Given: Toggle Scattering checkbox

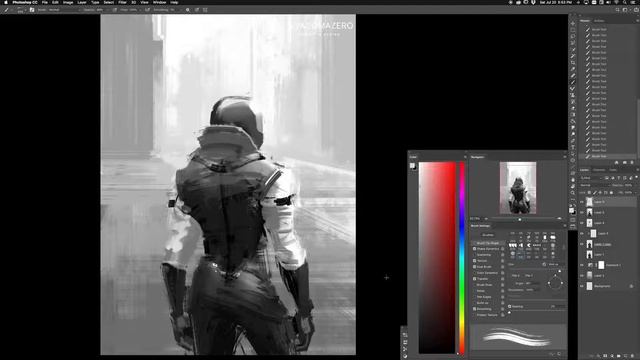Looking at the screenshot, I should click(x=474, y=255).
